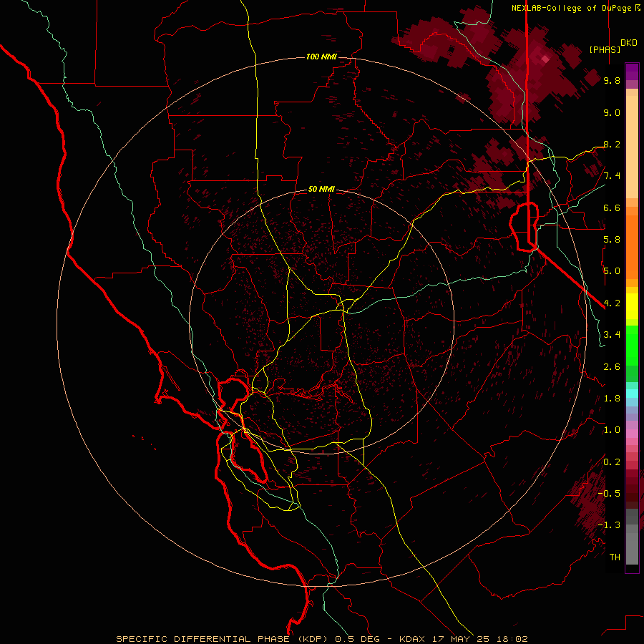This screenshot has width=644, height=644.
Task: Click the 9.0 value on the legend
Action: (x=612, y=112)
